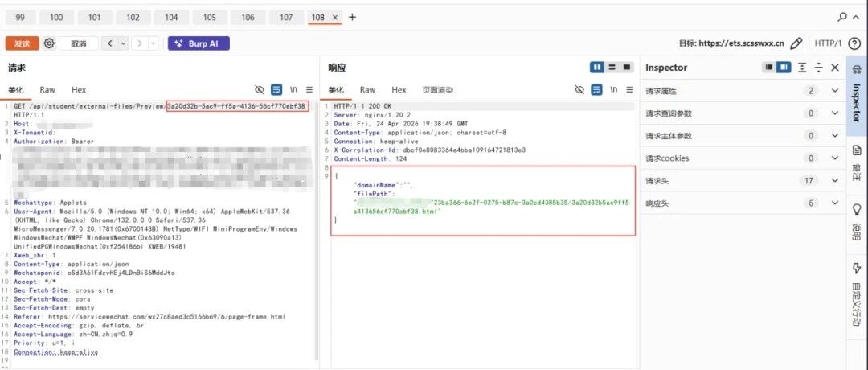
Task: Close Repeater tab 108
Action: click(x=335, y=17)
